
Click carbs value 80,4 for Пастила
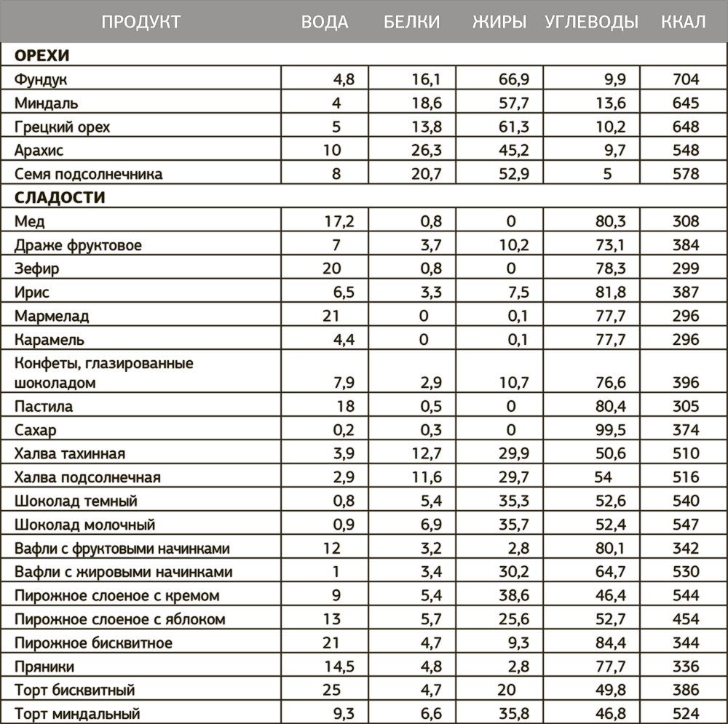(611, 407)
